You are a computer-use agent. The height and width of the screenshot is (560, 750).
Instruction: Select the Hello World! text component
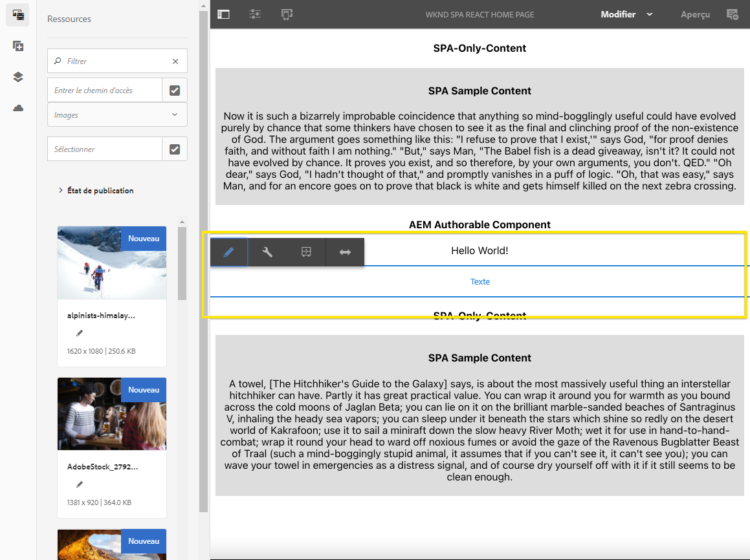480,250
